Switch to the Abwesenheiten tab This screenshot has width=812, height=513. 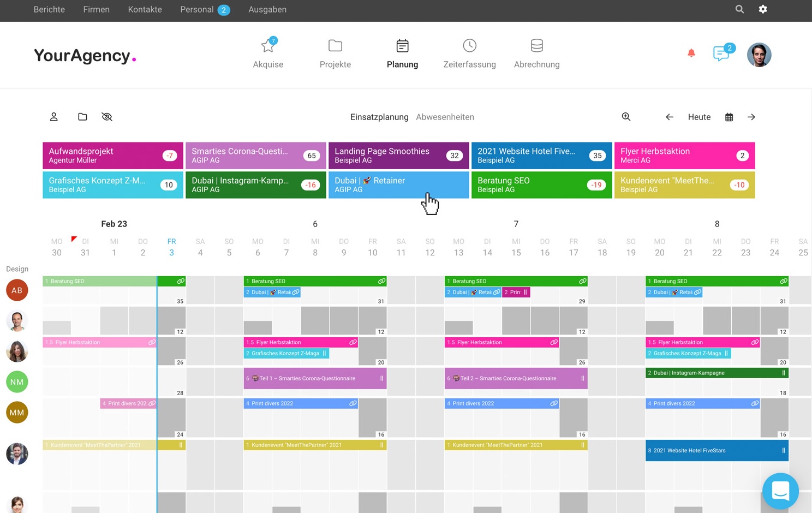click(445, 117)
